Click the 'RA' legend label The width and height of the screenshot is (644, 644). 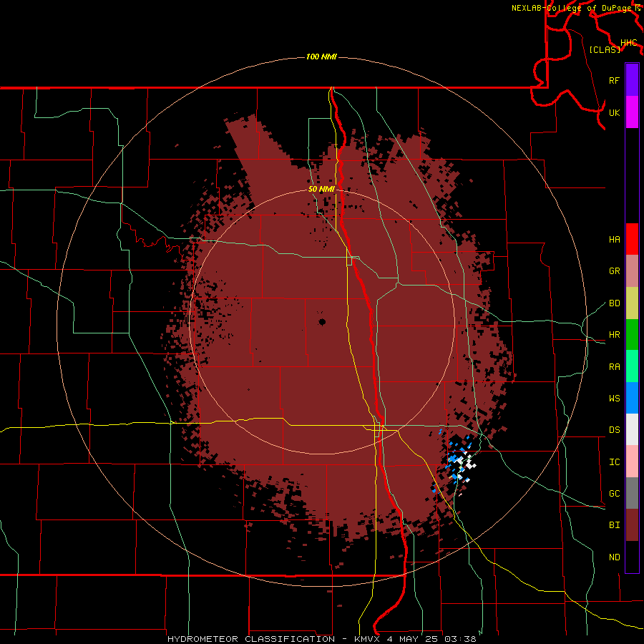614,367
